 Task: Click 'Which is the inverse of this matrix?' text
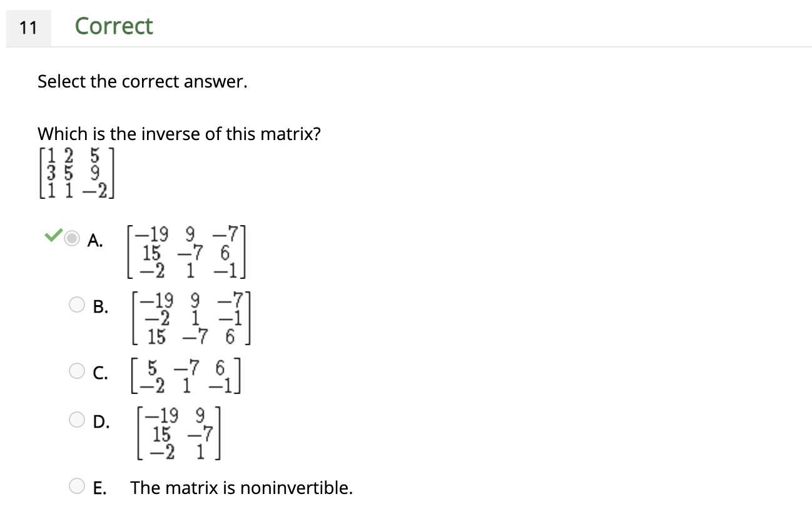pos(179,134)
